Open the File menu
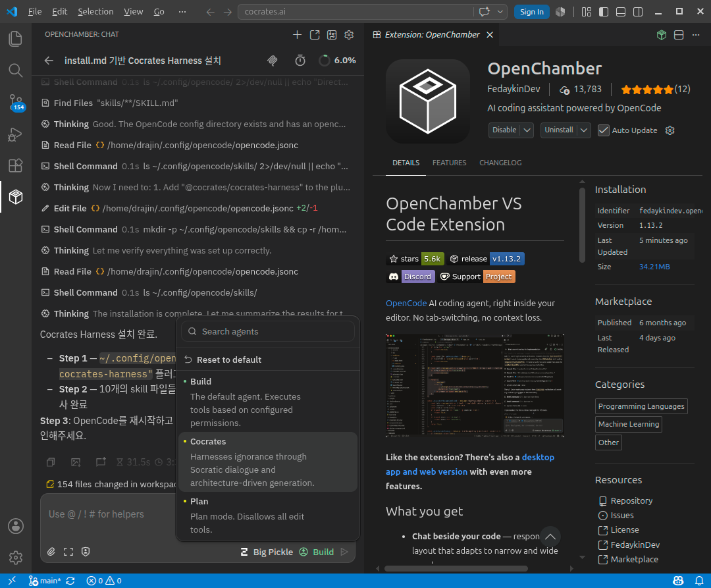This screenshot has height=588, width=711. coord(34,12)
